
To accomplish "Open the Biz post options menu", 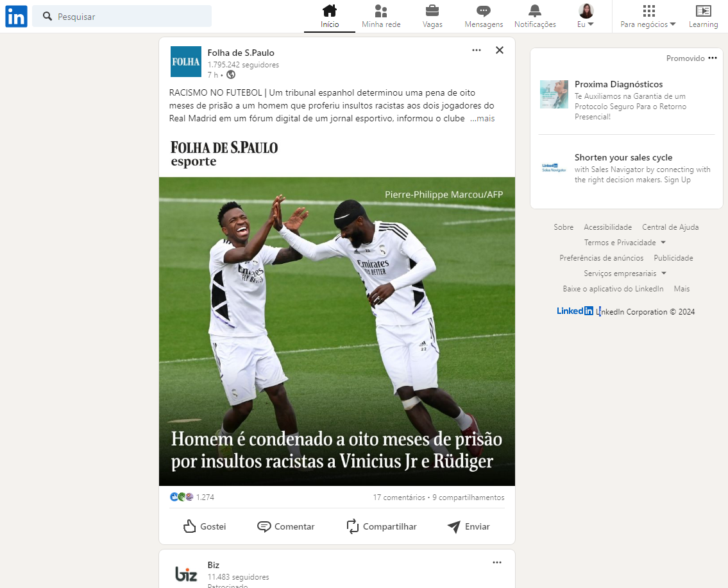I will point(497,562).
